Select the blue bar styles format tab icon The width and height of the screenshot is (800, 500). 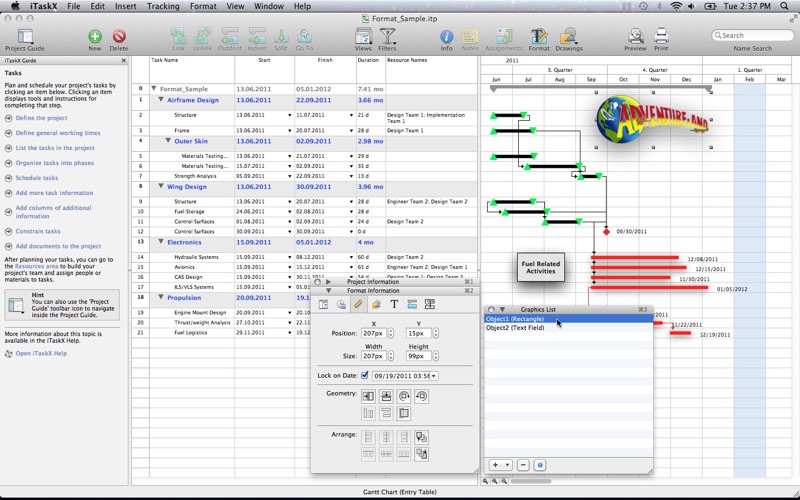pyautogui.click(x=412, y=304)
